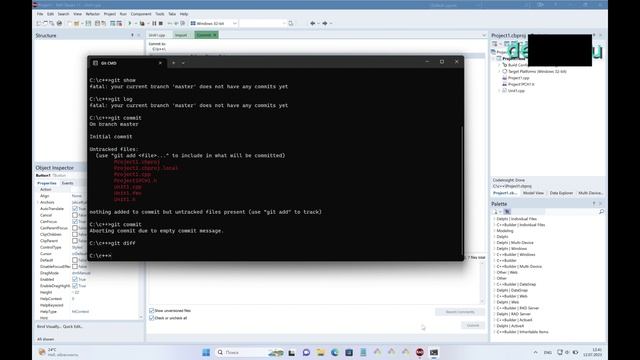Switch to Model View tab
The height and width of the screenshot is (360, 640).
(x=533, y=193)
